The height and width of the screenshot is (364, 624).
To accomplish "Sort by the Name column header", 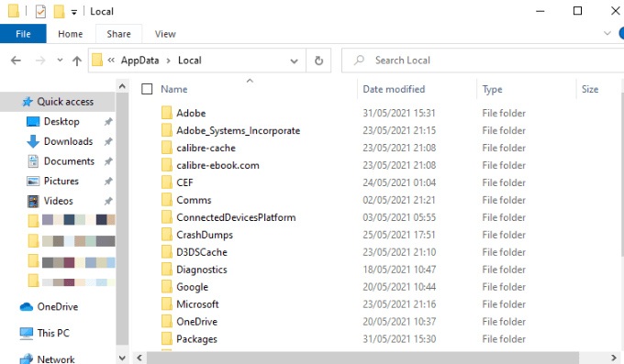I will [x=174, y=89].
